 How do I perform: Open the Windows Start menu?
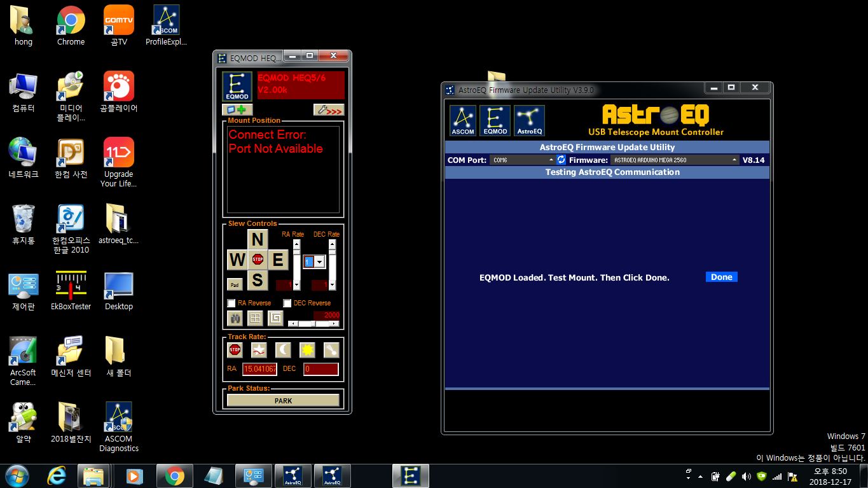(x=17, y=476)
